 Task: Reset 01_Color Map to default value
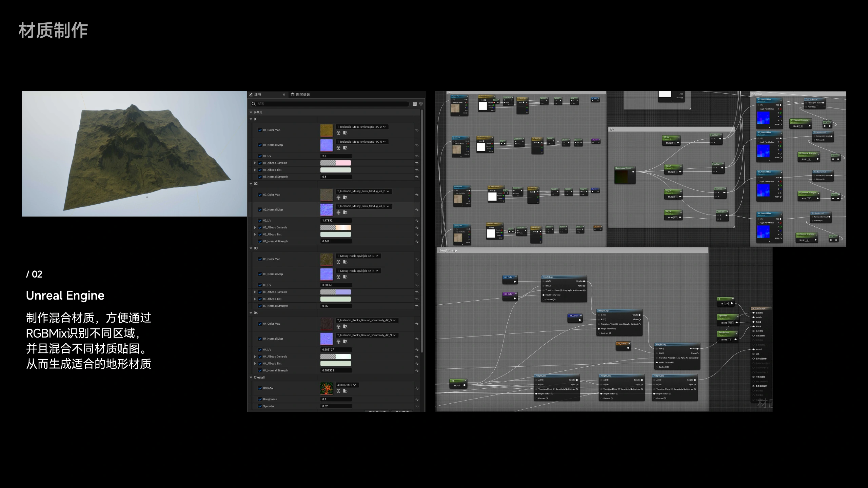point(417,130)
